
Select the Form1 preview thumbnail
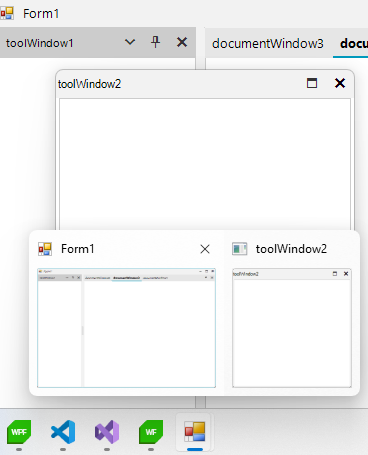[x=126, y=328]
